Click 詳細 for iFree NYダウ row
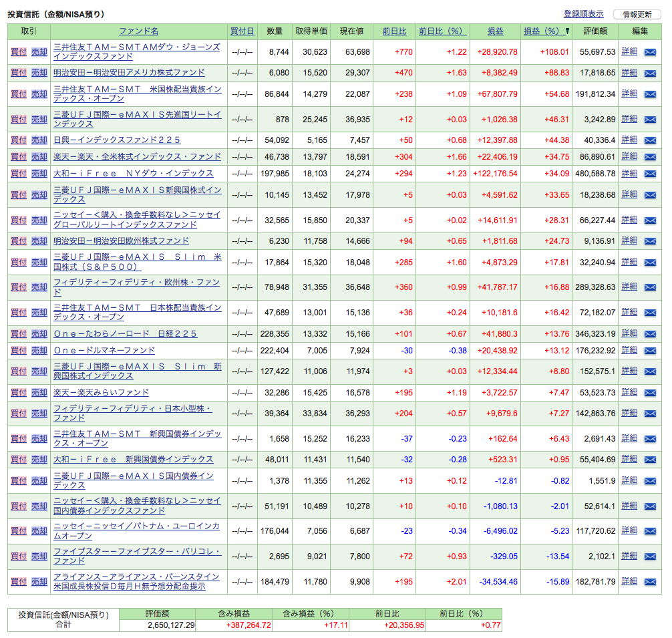The height and width of the screenshot is (638, 672). tap(629, 173)
